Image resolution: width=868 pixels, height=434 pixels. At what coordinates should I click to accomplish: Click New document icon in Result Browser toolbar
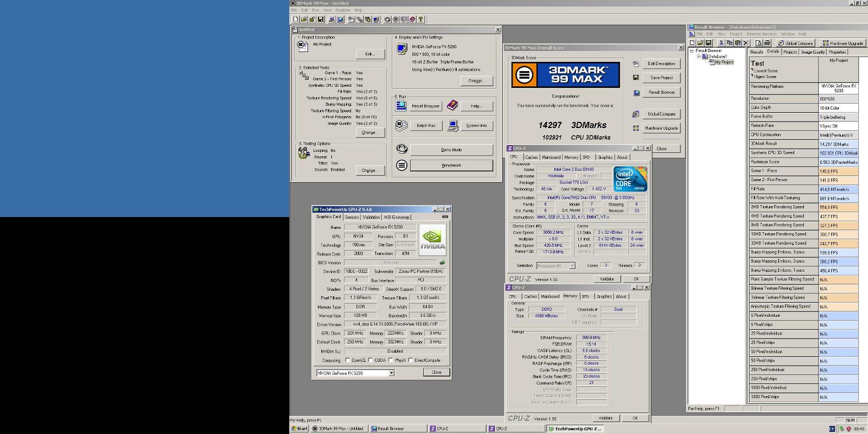pos(692,43)
